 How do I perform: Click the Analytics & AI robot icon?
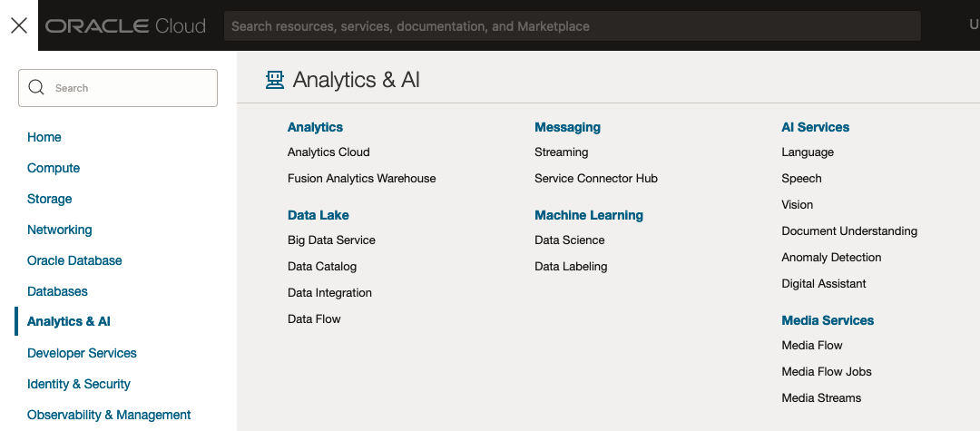pyautogui.click(x=274, y=80)
